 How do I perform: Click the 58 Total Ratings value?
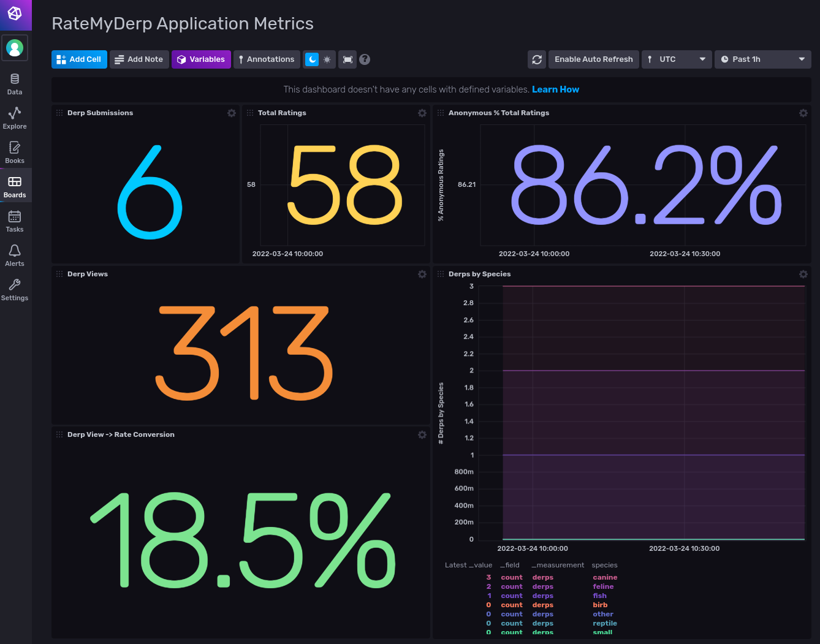[345, 184]
